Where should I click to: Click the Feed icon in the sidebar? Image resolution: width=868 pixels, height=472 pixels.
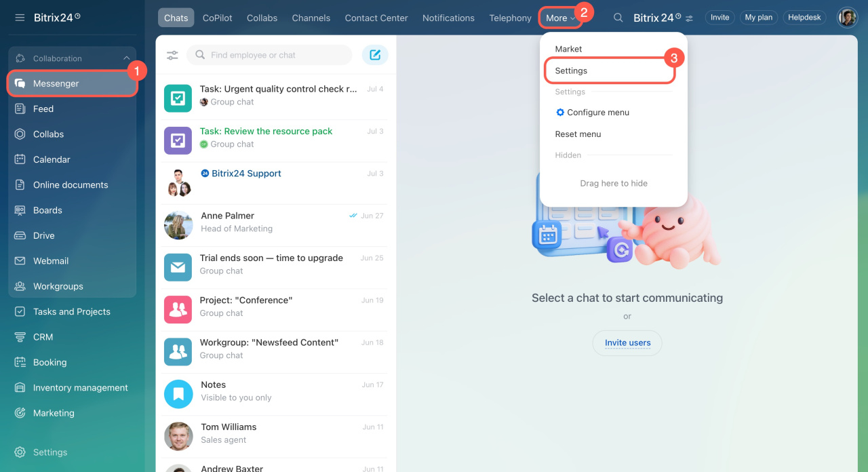20,109
